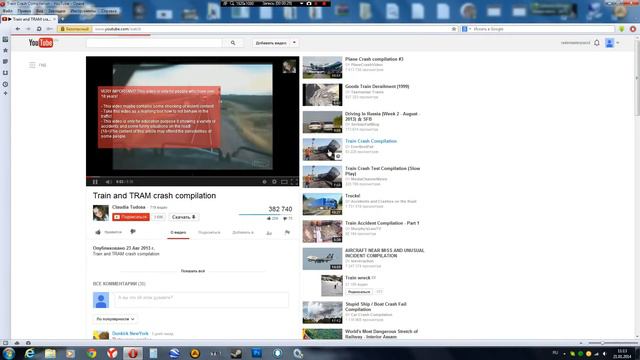Open the 'Добавить в' tab
Viewport: 640px width, 360px height.
pos(243,233)
